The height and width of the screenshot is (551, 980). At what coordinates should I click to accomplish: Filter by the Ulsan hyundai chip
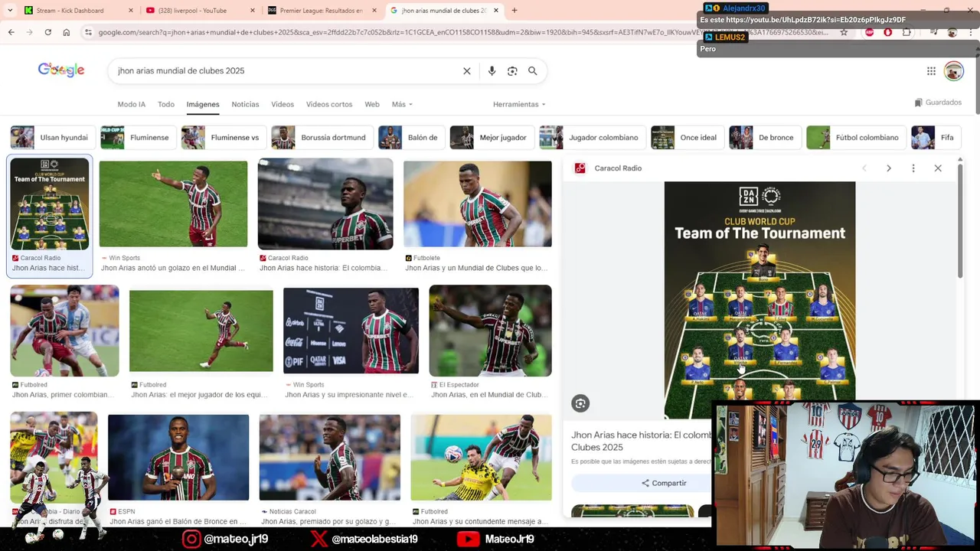click(52, 138)
